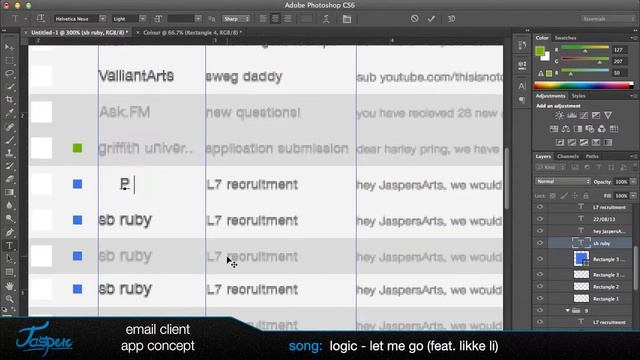Select the Eraser tool
Screen dimensions: 640x360
(x=9, y=180)
